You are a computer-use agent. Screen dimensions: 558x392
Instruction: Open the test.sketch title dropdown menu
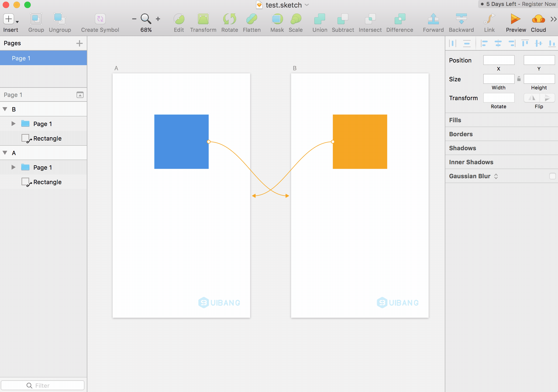tap(307, 5)
